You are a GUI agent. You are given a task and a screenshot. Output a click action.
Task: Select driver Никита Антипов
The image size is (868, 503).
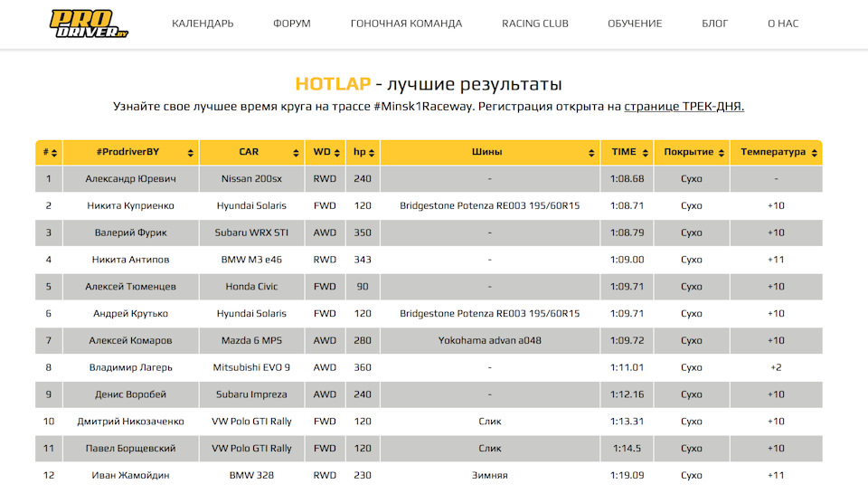130,260
